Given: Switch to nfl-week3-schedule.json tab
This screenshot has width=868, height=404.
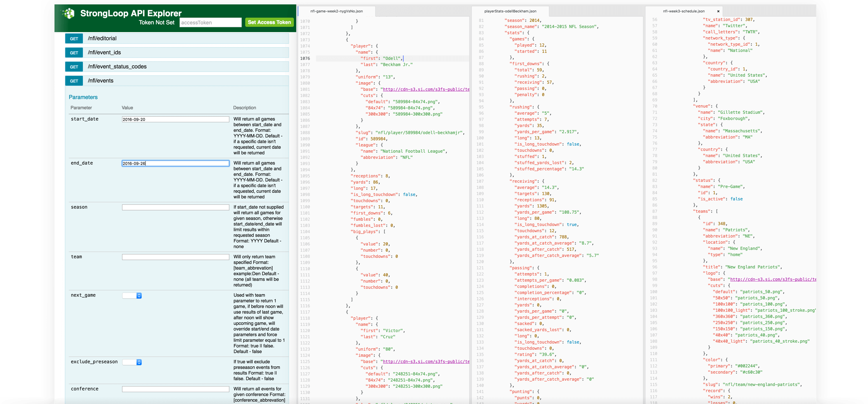Looking at the screenshot, I should [x=683, y=11].
